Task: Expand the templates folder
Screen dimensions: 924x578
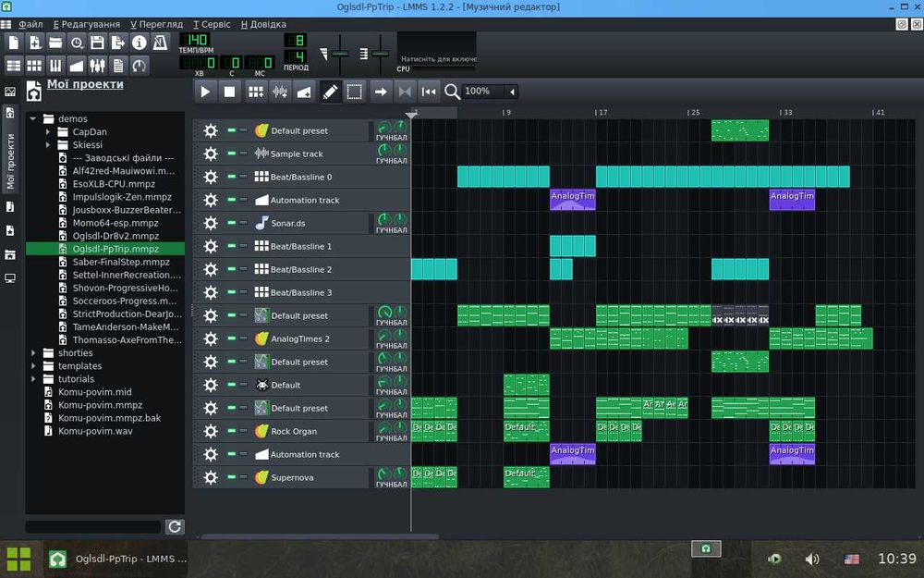Action: (33, 365)
